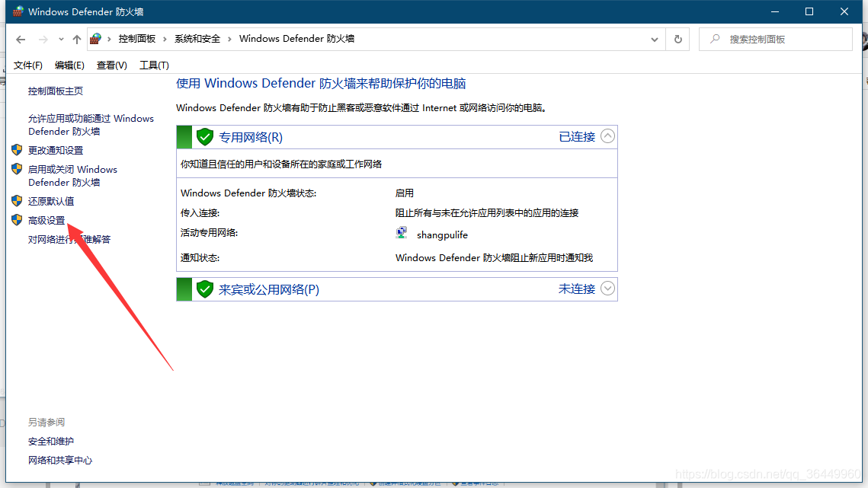Open the 工具(T) menu
Screen dimensions: 868x488
tap(154, 65)
